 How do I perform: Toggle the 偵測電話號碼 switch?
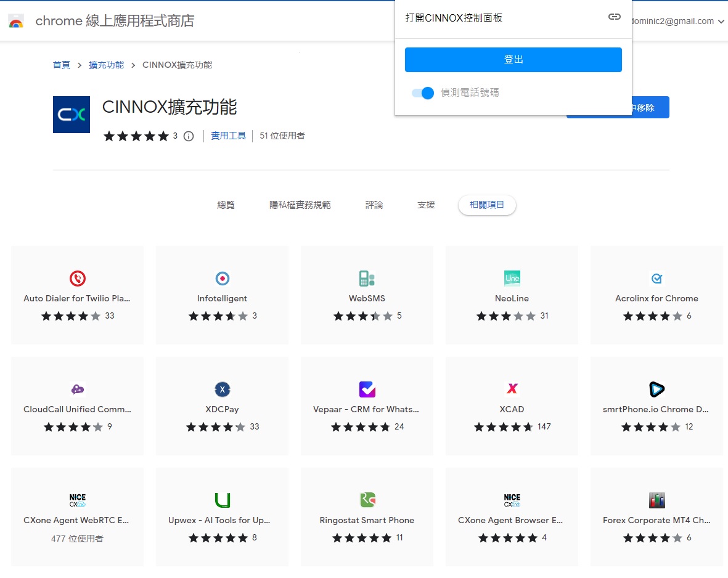422,93
